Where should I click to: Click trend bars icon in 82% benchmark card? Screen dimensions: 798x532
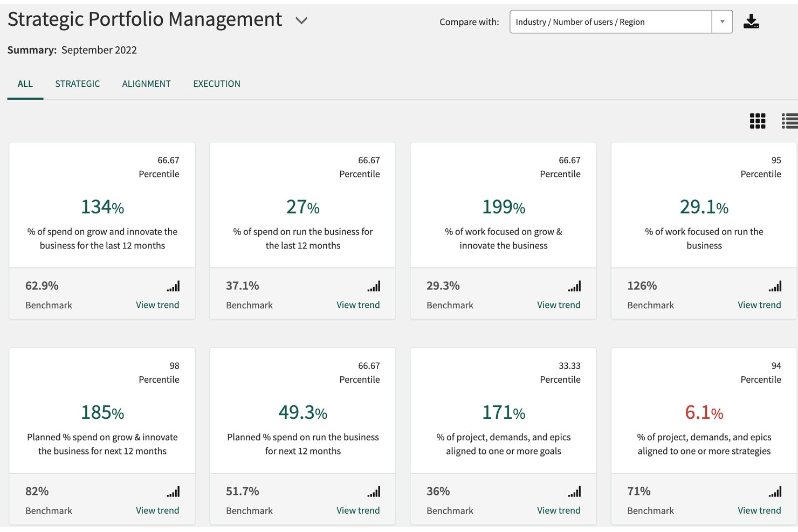[x=173, y=492]
